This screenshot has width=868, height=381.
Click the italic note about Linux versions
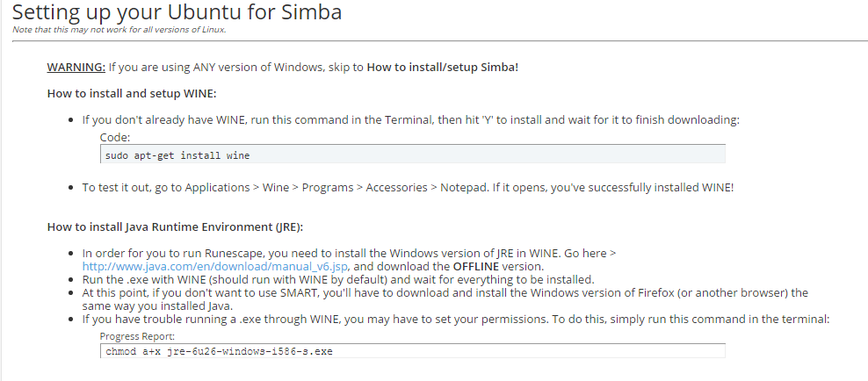119,30
